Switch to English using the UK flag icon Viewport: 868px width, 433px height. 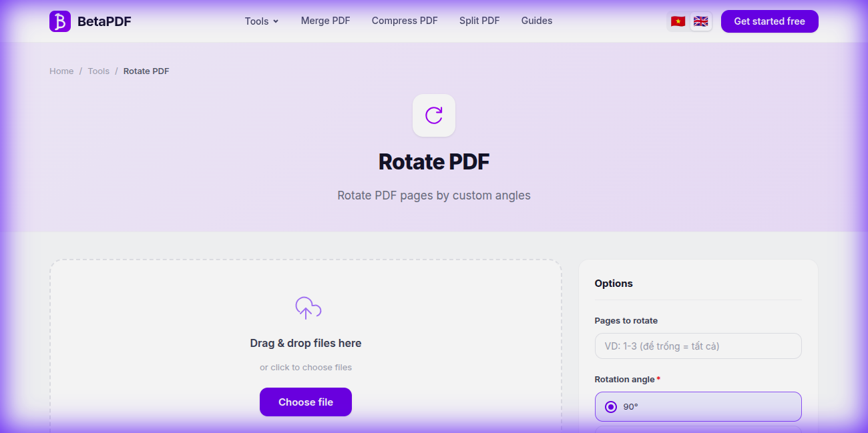point(700,21)
